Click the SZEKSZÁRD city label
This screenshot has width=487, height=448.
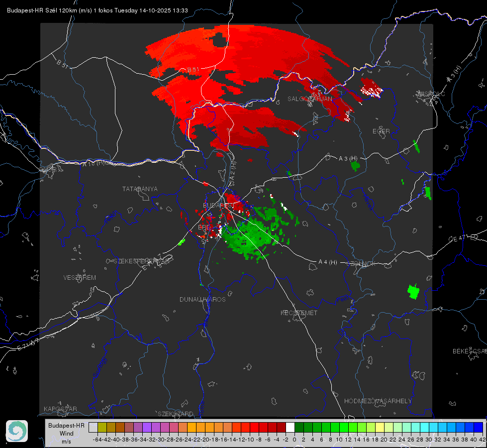176,414
